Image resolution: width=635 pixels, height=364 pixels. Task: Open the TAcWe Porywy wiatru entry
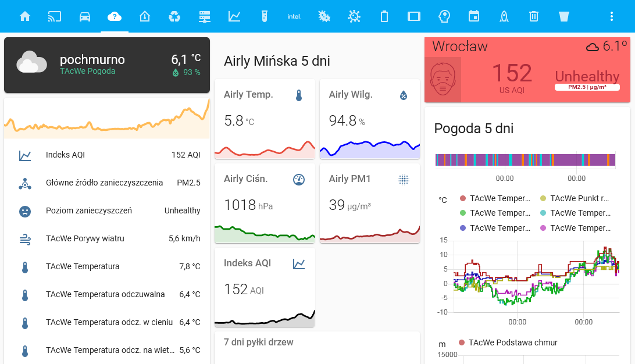pos(106,238)
